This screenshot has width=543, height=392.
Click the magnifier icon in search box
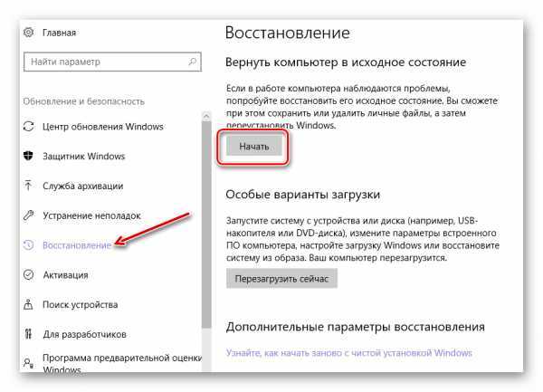pos(192,62)
